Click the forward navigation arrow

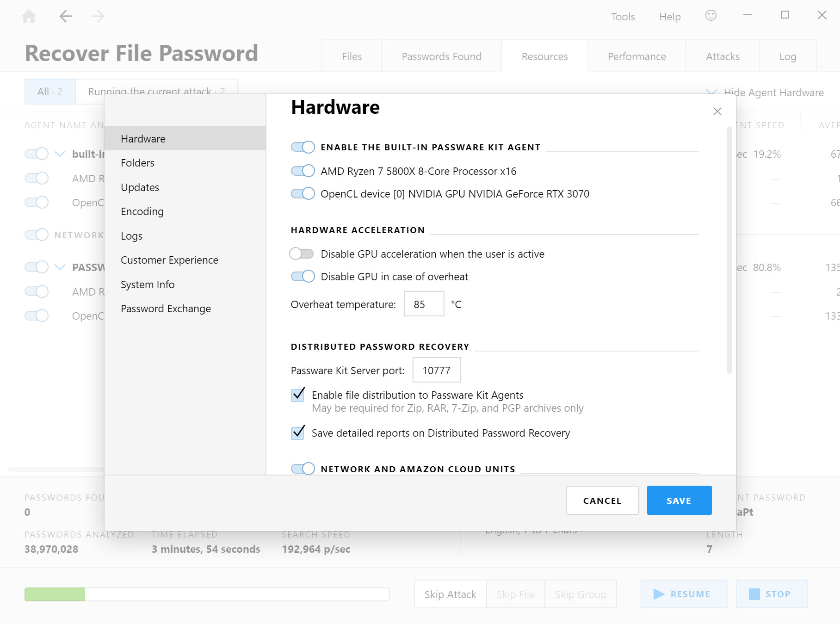point(98,16)
